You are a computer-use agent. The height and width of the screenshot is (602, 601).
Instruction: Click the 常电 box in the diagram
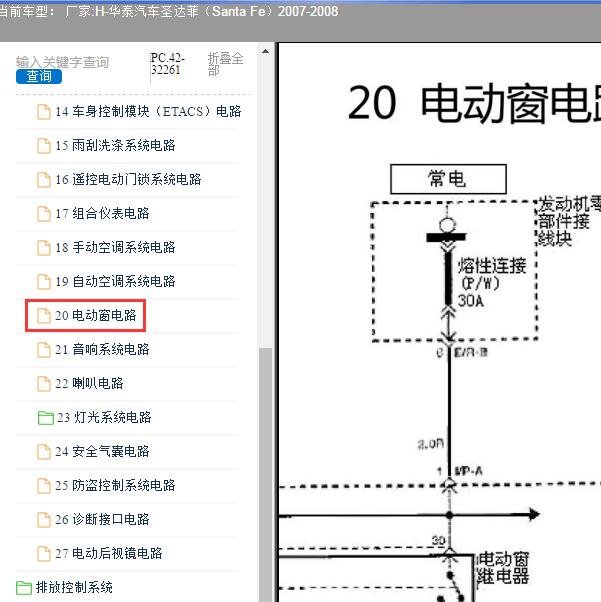tap(448, 179)
